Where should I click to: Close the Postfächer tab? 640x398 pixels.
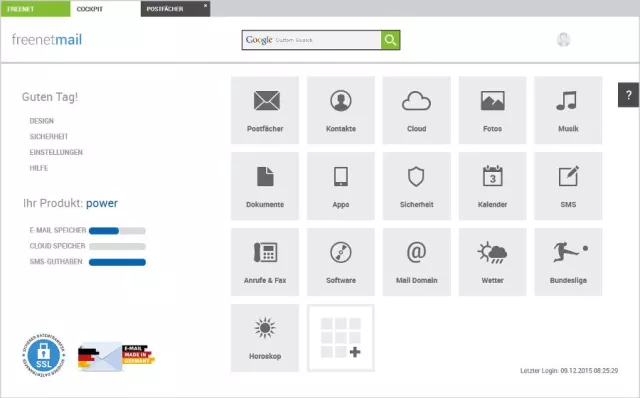click(205, 6)
